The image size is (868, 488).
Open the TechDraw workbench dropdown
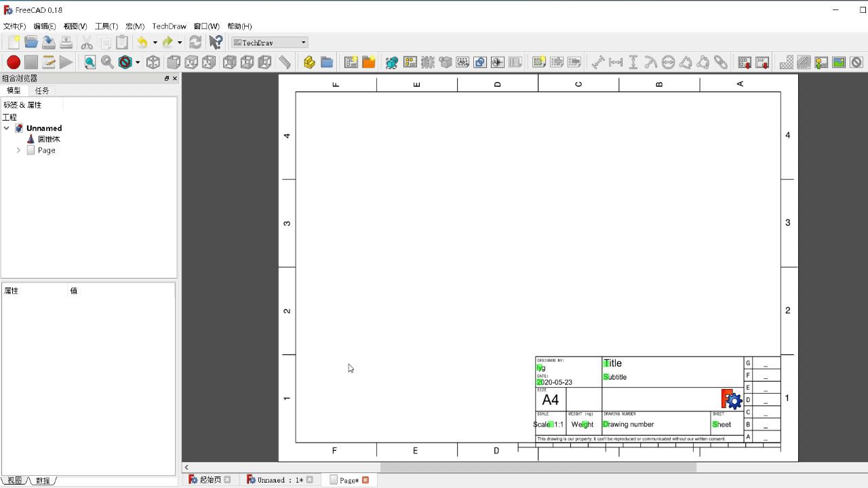point(270,43)
